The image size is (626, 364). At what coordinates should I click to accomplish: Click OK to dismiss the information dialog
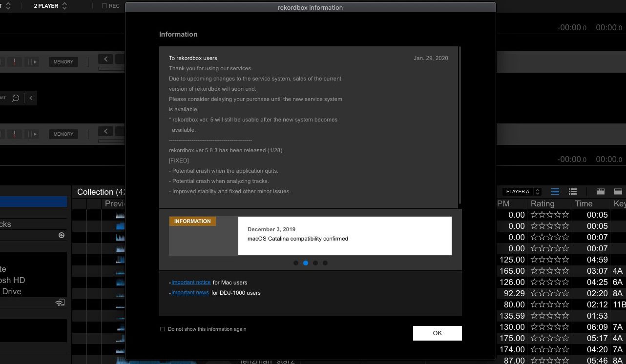[438, 333]
